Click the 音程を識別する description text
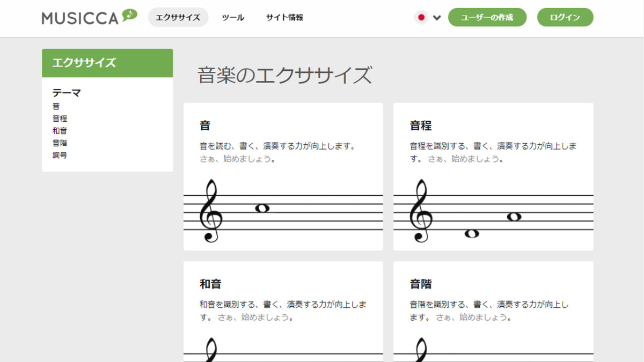Screen dimensions: 644x362 pyautogui.click(x=493, y=152)
